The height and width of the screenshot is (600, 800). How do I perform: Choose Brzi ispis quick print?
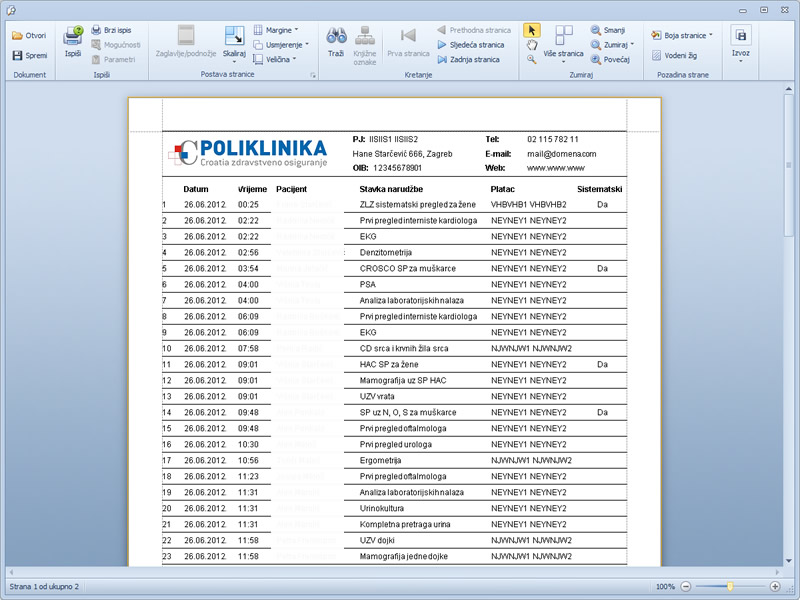(111, 30)
